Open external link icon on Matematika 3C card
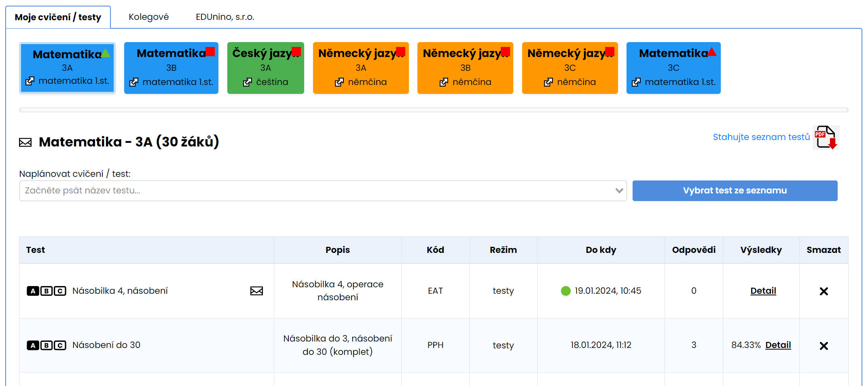Viewport: 868px width, 386px height. point(636,82)
